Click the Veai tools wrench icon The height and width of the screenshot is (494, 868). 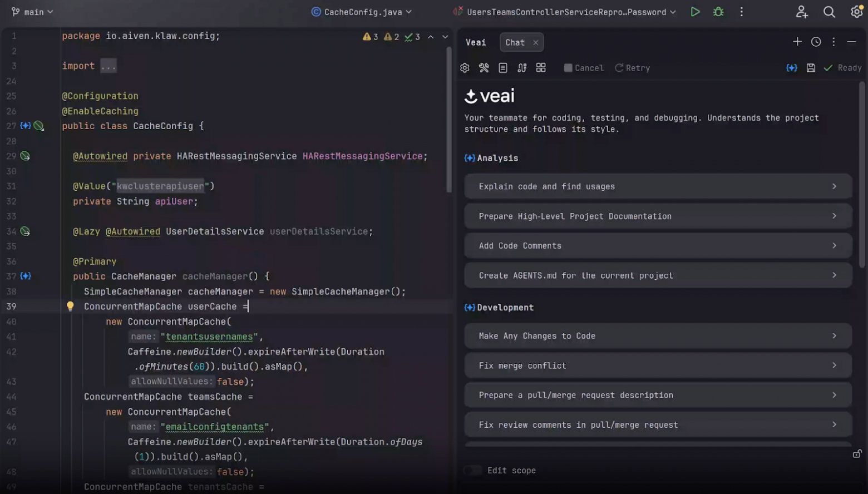pos(484,68)
